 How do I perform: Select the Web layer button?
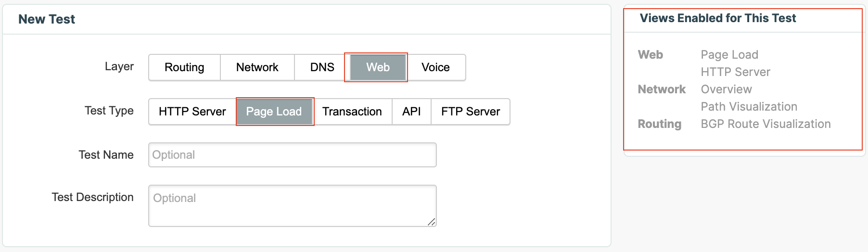[x=378, y=67]
